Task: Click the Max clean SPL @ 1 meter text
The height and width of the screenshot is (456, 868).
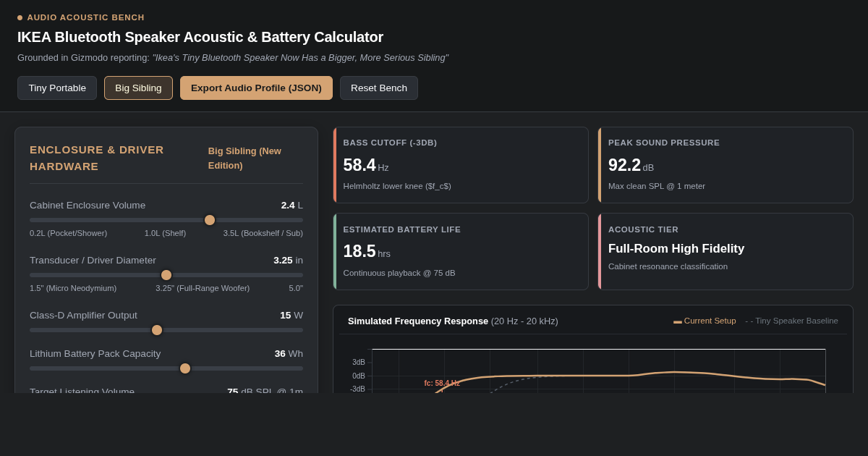Action: [657, 186]
